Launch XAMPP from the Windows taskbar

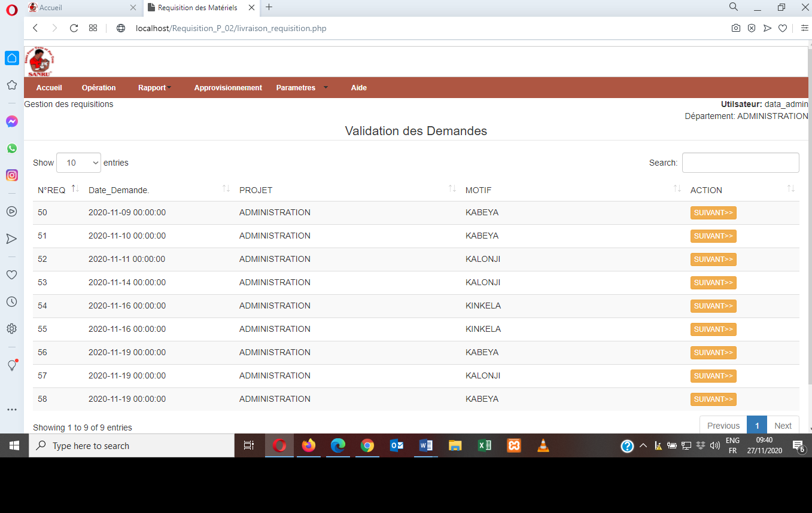[x=513, y=445]
